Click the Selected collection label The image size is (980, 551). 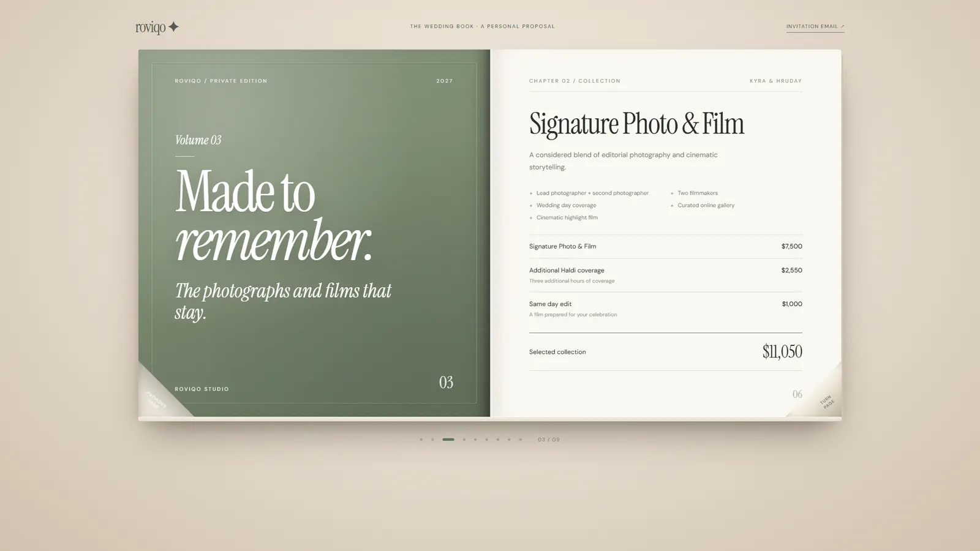tap(557, 352)
